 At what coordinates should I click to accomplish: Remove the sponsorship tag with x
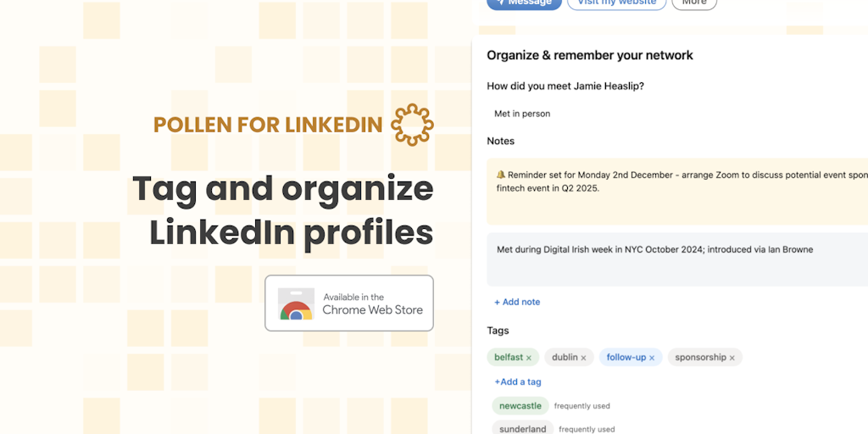[x=732, y=358]
